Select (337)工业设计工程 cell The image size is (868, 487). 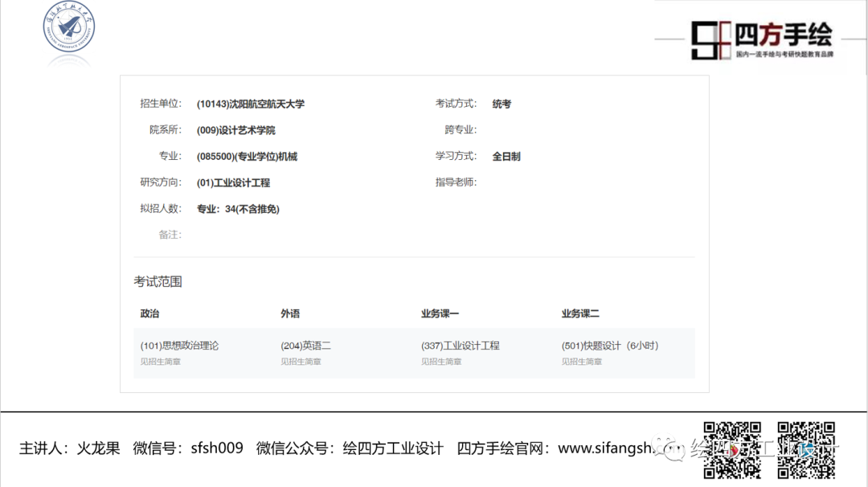pyautogui.click(x=460, y=346)
